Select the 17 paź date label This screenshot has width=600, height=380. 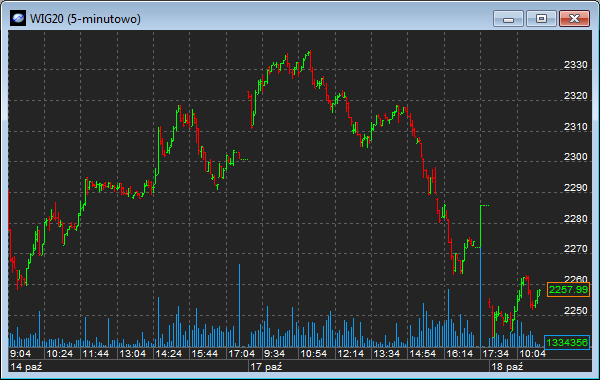266,367
